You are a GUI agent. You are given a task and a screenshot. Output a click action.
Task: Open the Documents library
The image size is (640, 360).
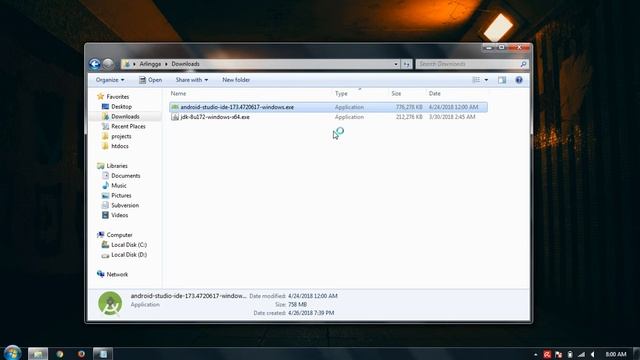(x=126, y=176)
